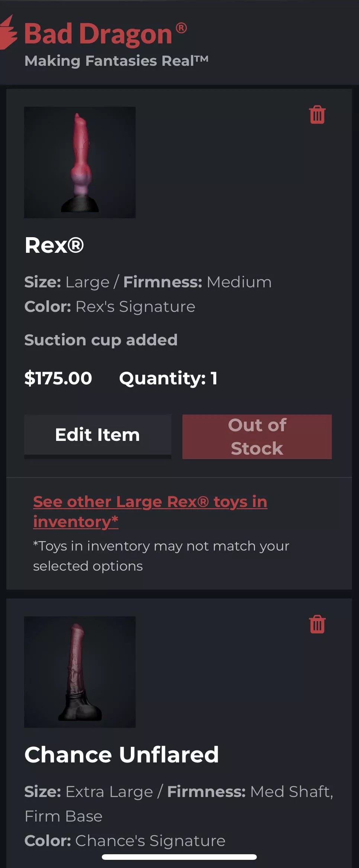This screenshot has height=868, width=359.
Task: Delete the Rex item with trash icon
Action: point(317,114)
